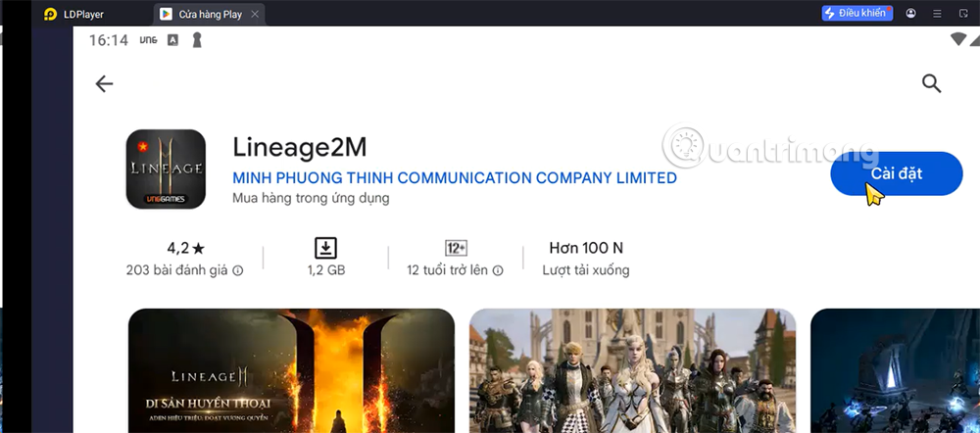This screenshot has height=433, width=980.
Task: Click the A keyboard icon in status bar
Action: [172, 40]
